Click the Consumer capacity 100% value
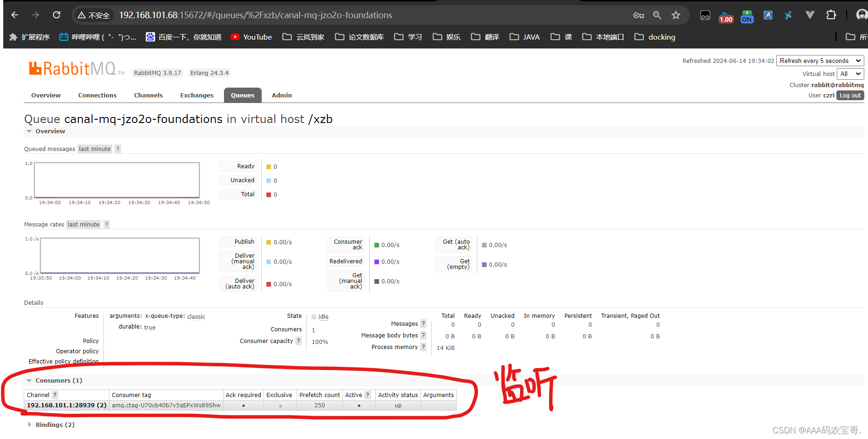 point(320,342)
